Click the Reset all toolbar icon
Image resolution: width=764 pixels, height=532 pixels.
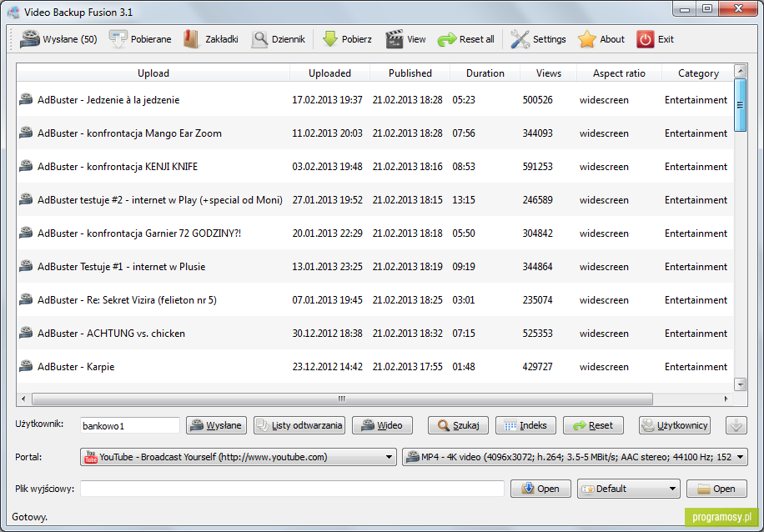point(447,39)
